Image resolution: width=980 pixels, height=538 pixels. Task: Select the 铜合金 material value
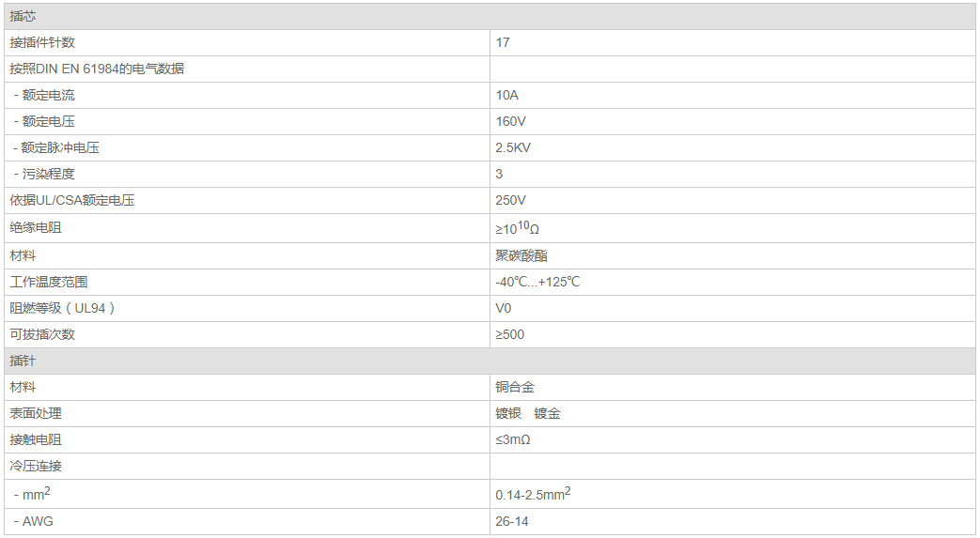[x=515, y=387]
